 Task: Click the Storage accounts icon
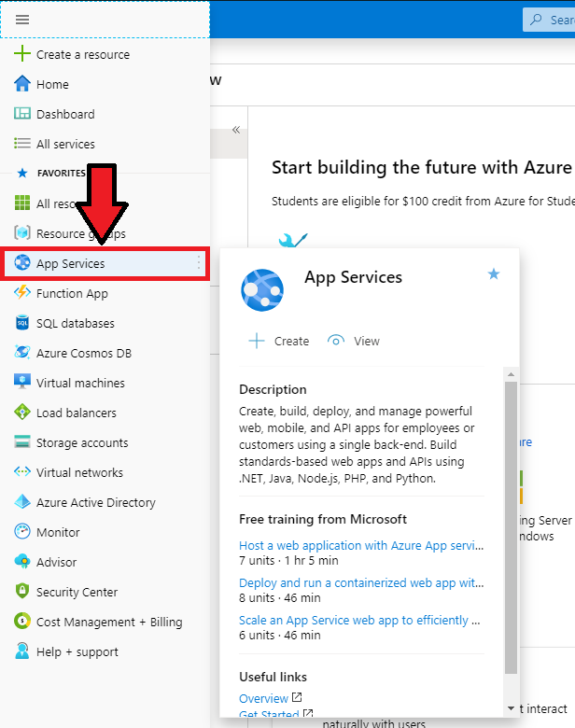21,442
